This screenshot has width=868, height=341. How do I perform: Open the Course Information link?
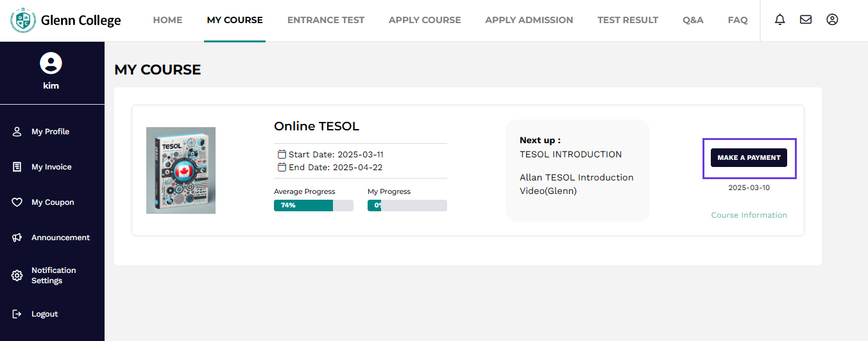pos(749,215)
